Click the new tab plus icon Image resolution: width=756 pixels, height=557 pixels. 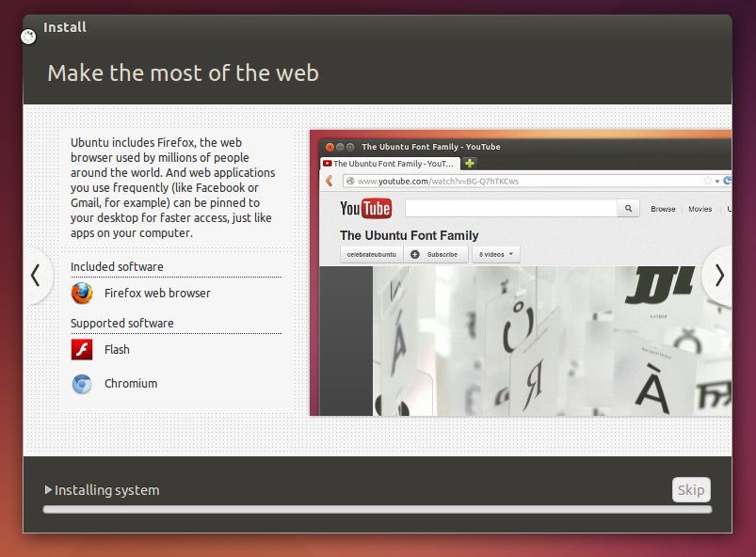tap(470, 164)
